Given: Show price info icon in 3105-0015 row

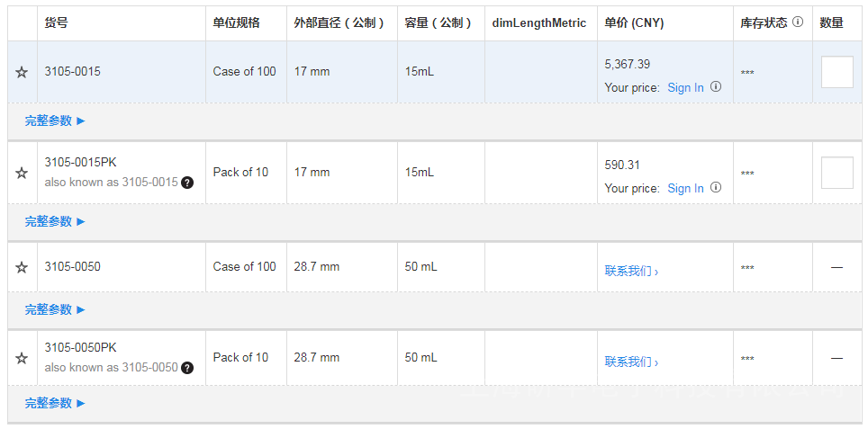Looking at the screenshot, I should 716,87.
